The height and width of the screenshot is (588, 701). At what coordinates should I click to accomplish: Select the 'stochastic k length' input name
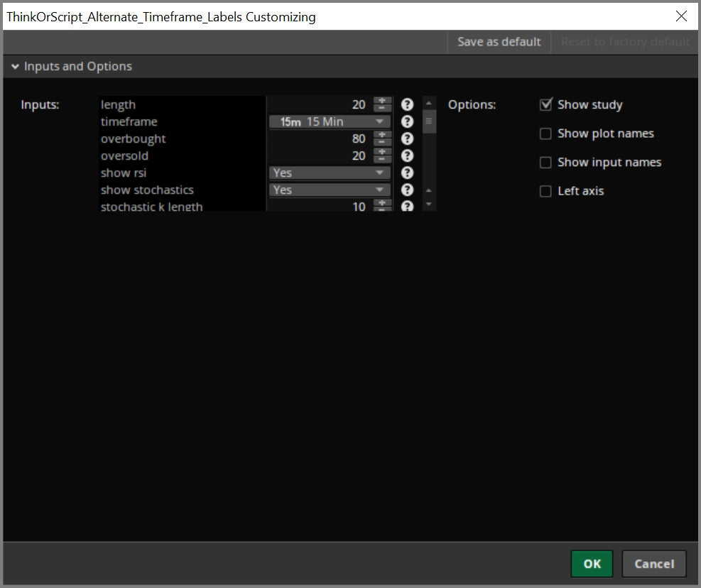coord(151,206)
